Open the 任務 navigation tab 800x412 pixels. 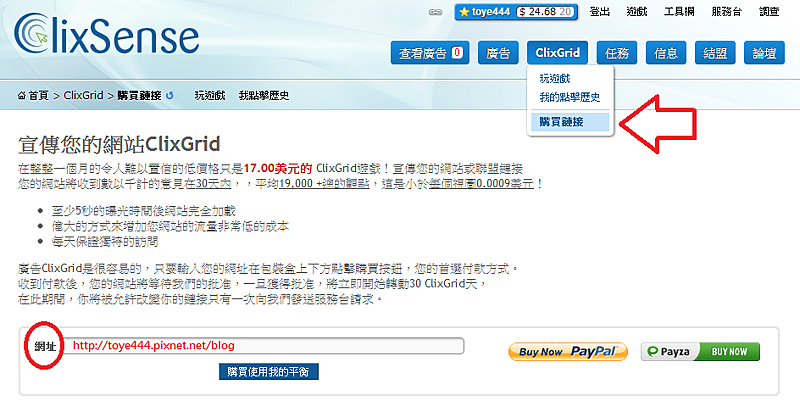pos(616,53)
